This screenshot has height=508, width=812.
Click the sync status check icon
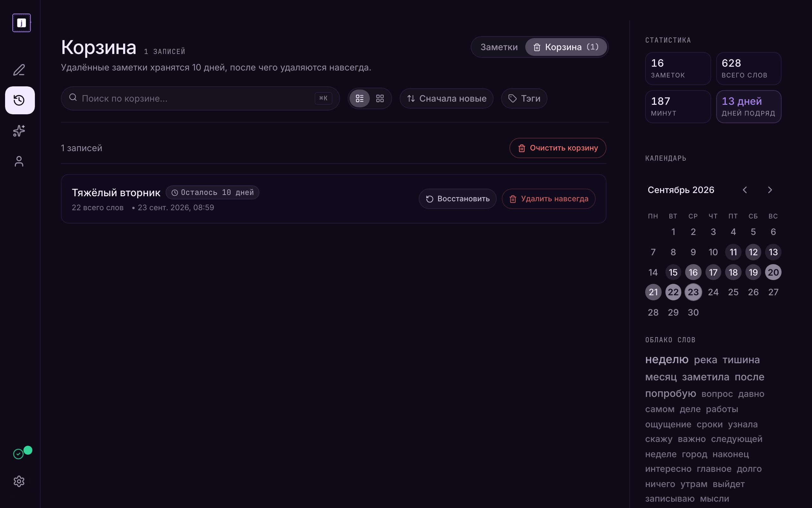pyautogui.click(x=18, y=454)
